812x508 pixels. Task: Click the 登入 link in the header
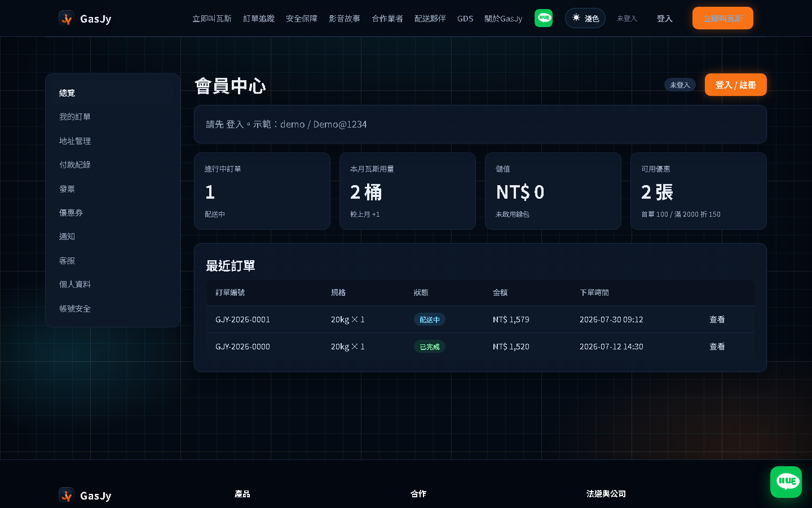pyautogui.click(x=665, y=19)
